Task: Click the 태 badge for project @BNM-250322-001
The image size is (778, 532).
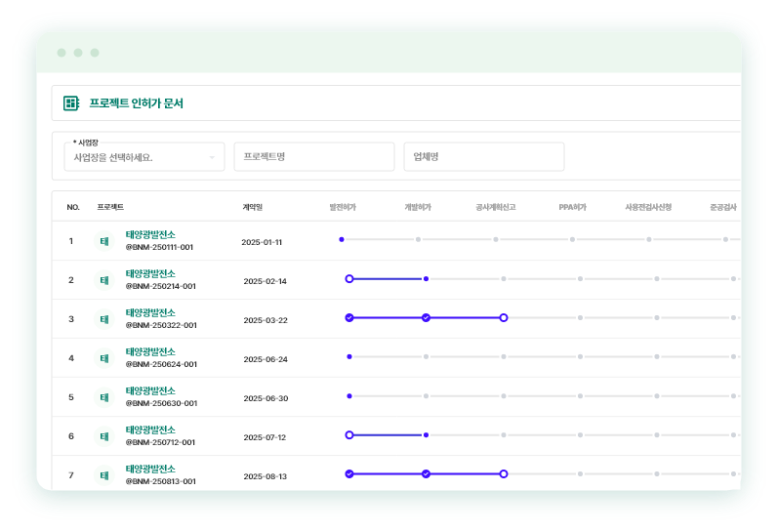Action: point(104,319)
